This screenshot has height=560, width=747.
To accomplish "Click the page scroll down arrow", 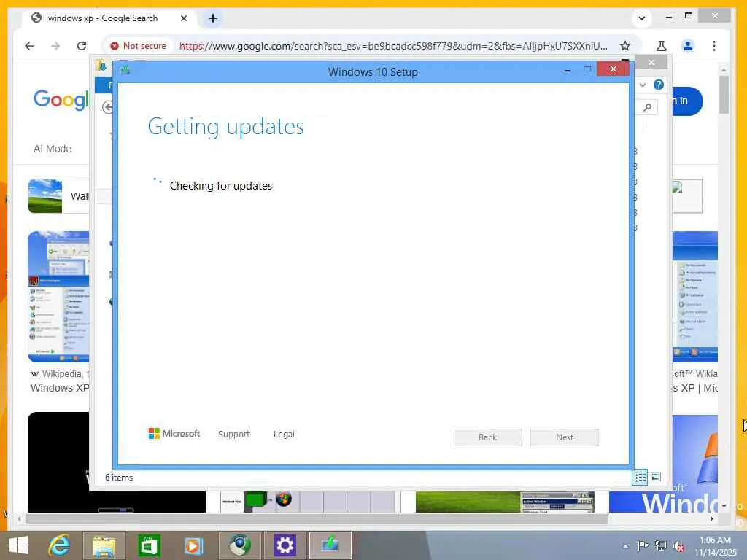I will coord(724,506).
